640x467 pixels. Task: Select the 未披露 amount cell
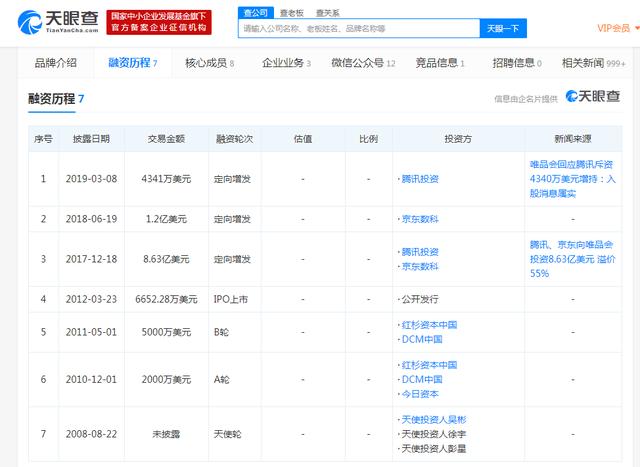tap(166, 434)
